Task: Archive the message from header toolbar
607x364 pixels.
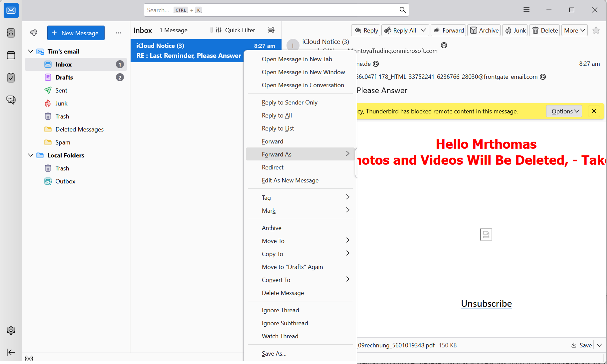Action: 484,30
